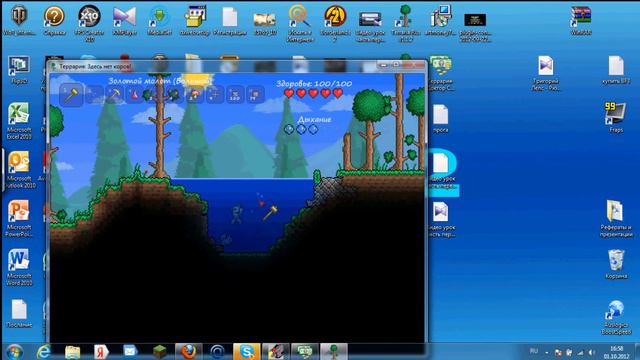Open the WinRAR archive icon
Viewport: 640px width, 360px height.
click(x=581, y=20)
